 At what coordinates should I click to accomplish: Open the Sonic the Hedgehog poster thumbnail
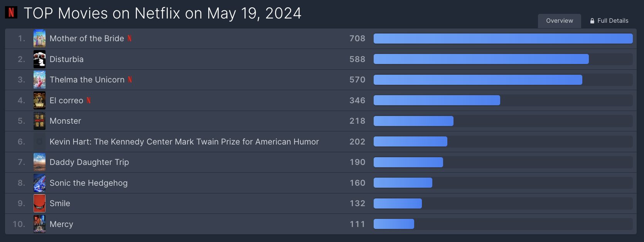coord(39,183)
